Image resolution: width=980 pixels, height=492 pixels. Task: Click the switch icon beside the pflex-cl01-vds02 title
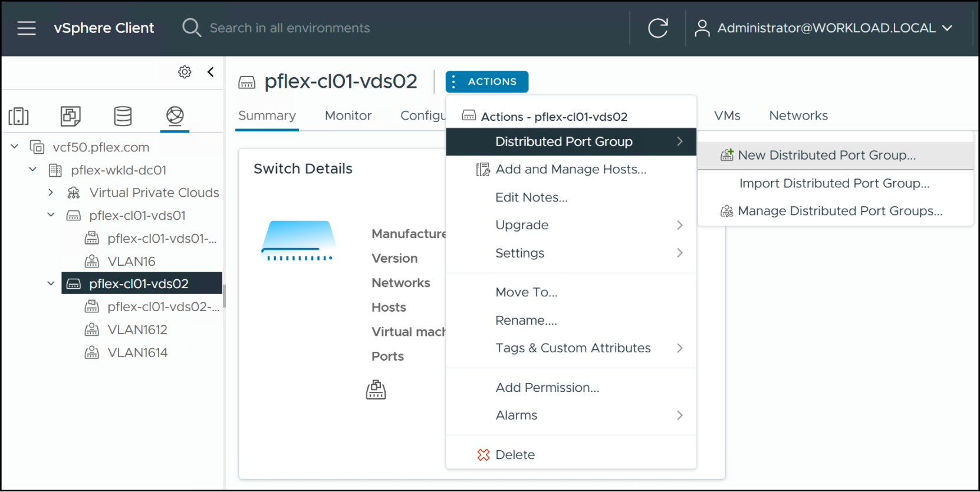(x=247, y=82)
